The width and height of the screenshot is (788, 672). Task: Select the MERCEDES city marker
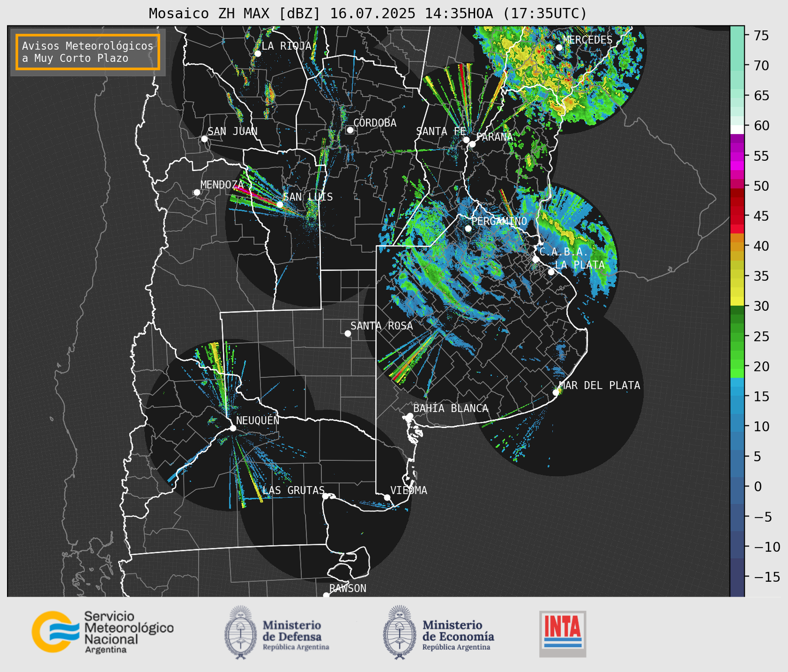tap(559, 48)
